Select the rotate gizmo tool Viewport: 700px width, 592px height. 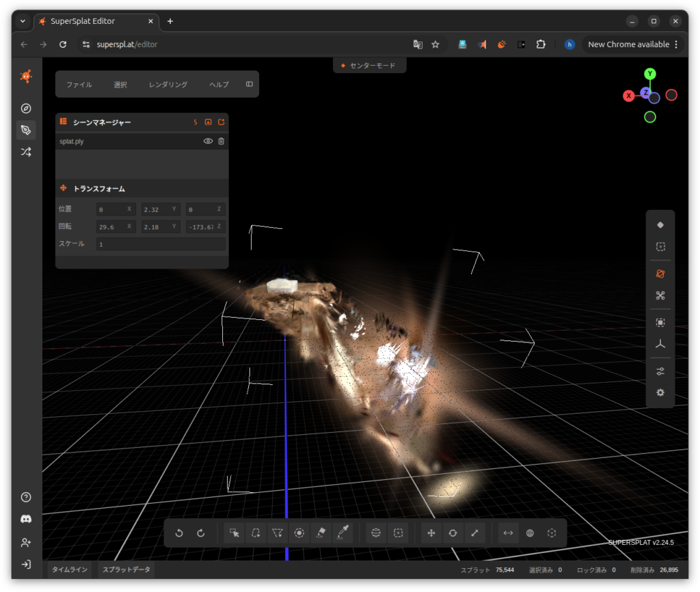453,533
